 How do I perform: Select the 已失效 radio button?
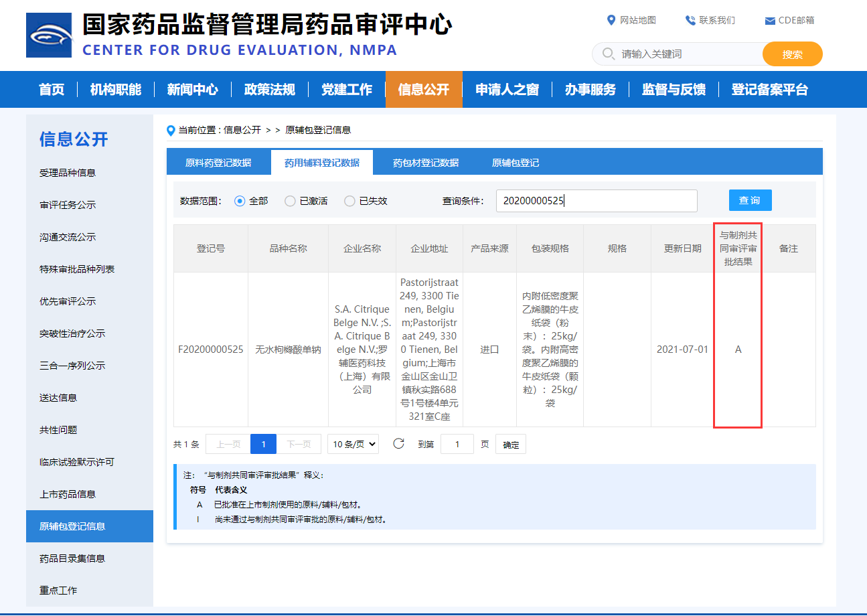[x=349, y=200]
